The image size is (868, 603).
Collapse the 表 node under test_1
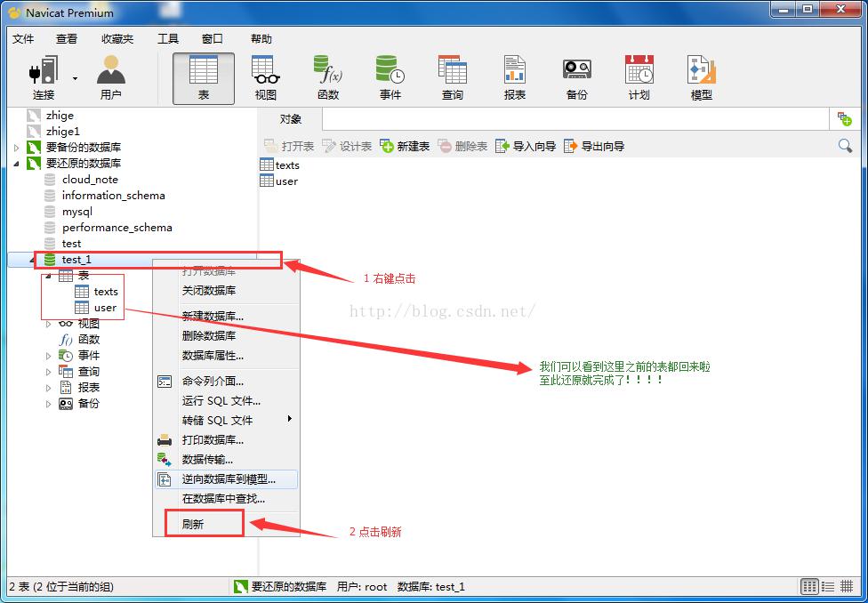coord(49,275)
